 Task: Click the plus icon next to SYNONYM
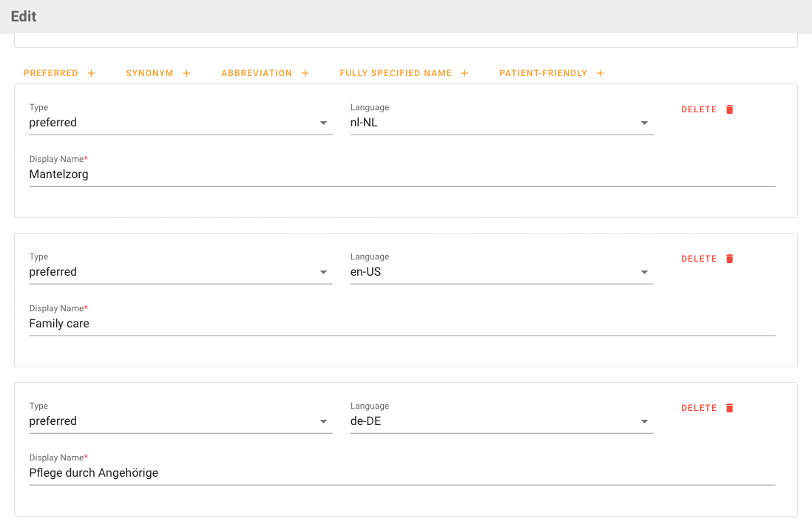pos(186,73)
